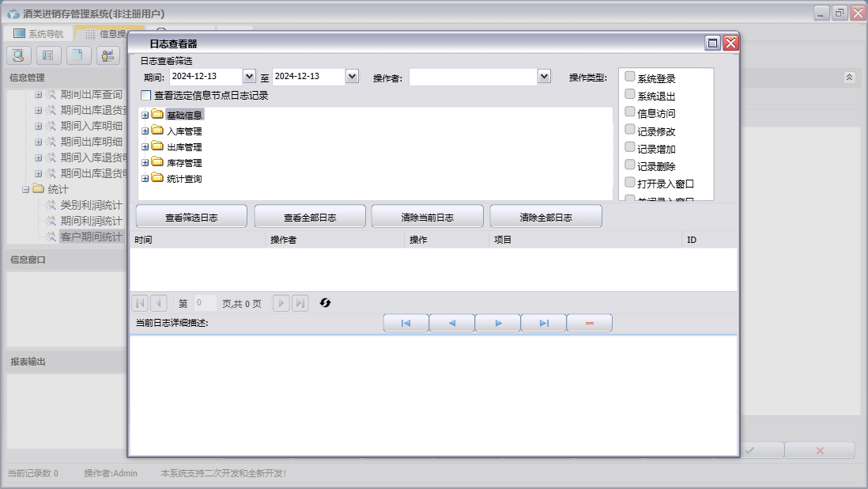Go to next log record description
This screenshot has width=868, height=489.
[x=498, y=323]
